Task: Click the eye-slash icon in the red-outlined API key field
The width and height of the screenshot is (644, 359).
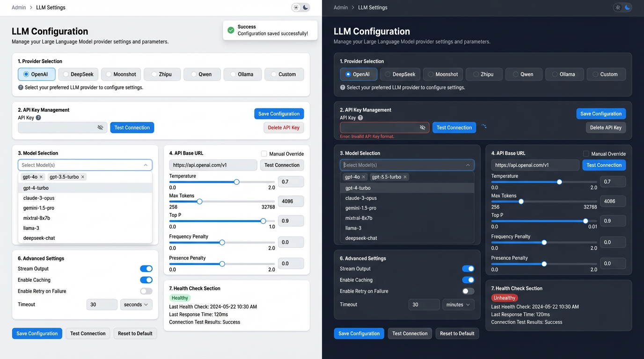Action: [423, 128]
